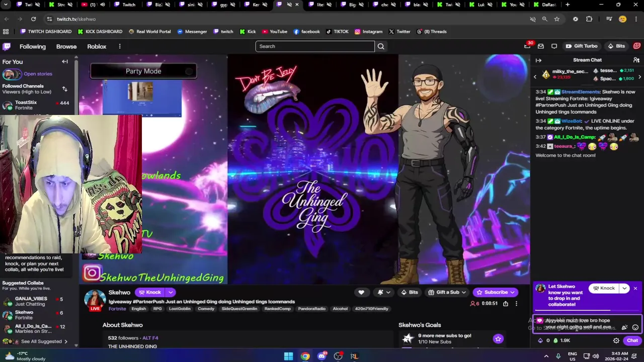
Task: Click the search magnifier button
Action: [x=381, y=46]
